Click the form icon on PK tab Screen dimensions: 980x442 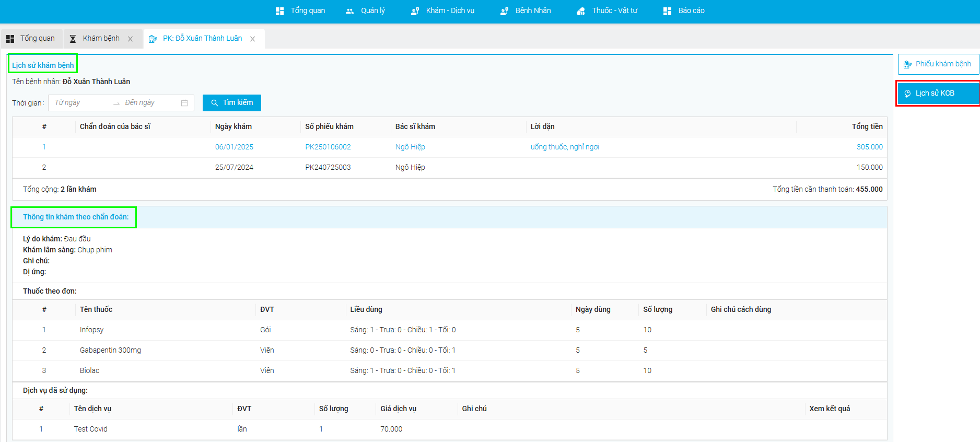pos(153,39)
